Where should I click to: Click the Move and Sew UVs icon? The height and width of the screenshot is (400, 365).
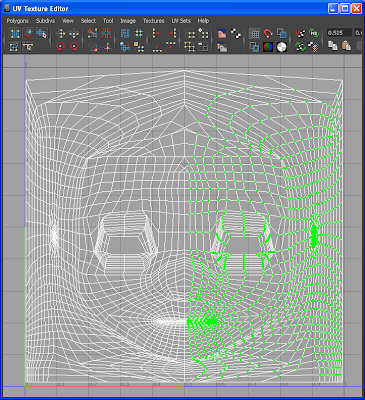click(106, 47)
